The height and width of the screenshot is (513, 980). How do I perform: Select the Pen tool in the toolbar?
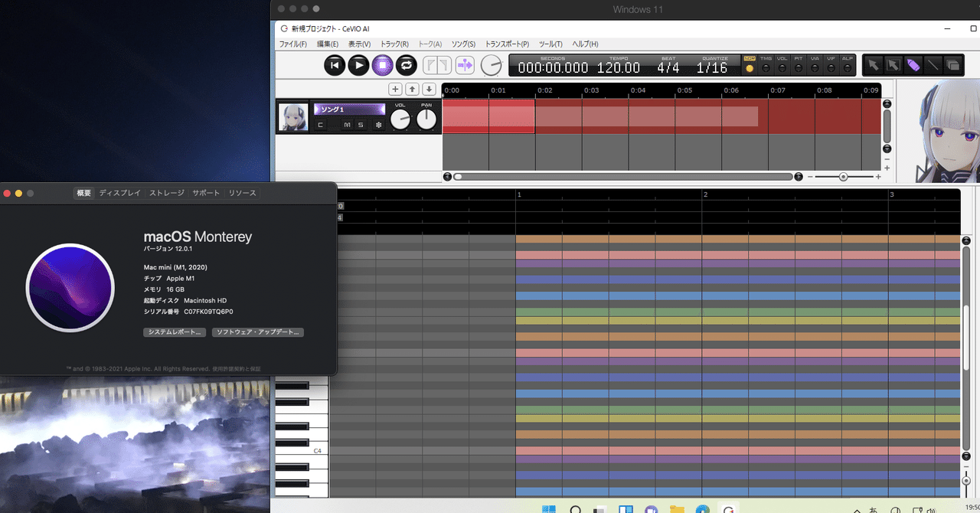pos(913,65)
